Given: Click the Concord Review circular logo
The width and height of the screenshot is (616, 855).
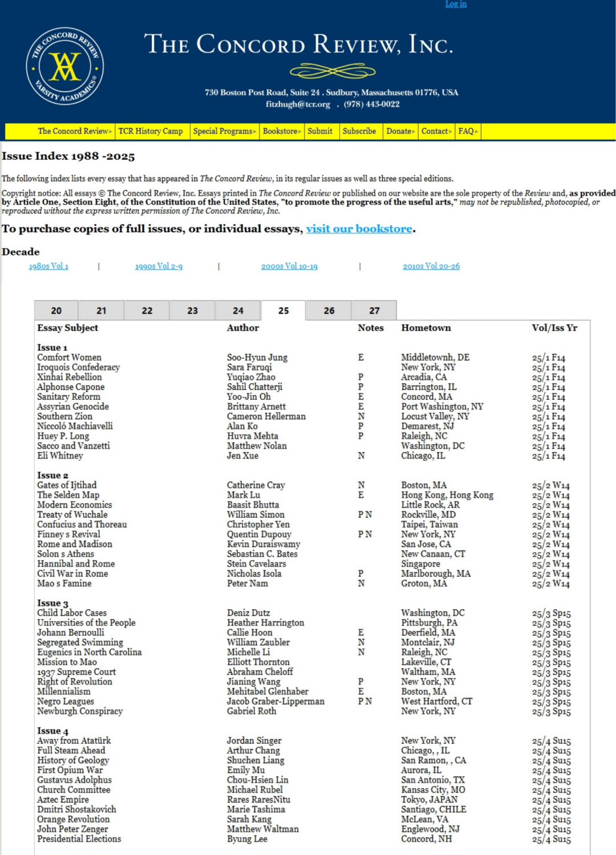Looking at the screenshot, I should 64,66.
